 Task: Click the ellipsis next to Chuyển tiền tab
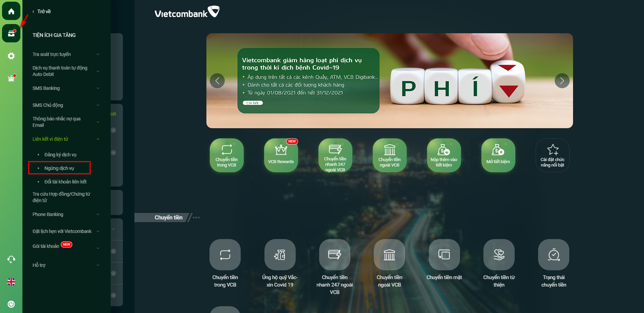[x=196, y=218]
